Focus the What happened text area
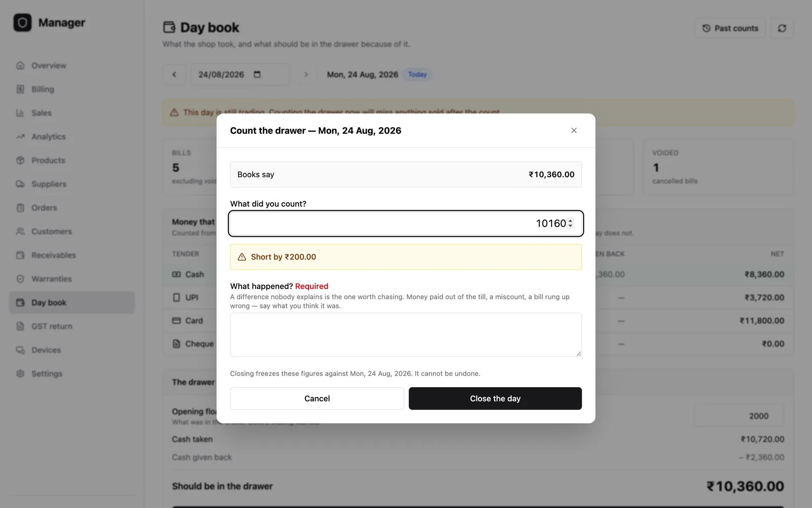 coord(406,335)
